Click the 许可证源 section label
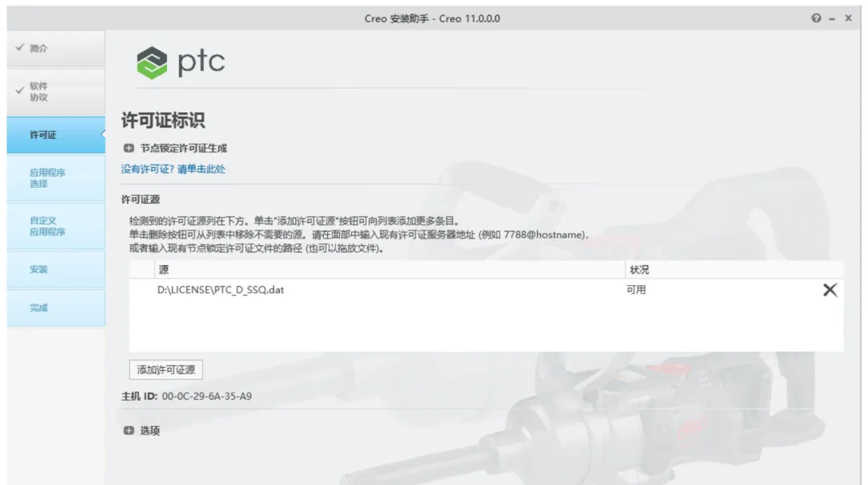Image resolution: width=868 pixels, height=485 pixels. coord(141,200)
